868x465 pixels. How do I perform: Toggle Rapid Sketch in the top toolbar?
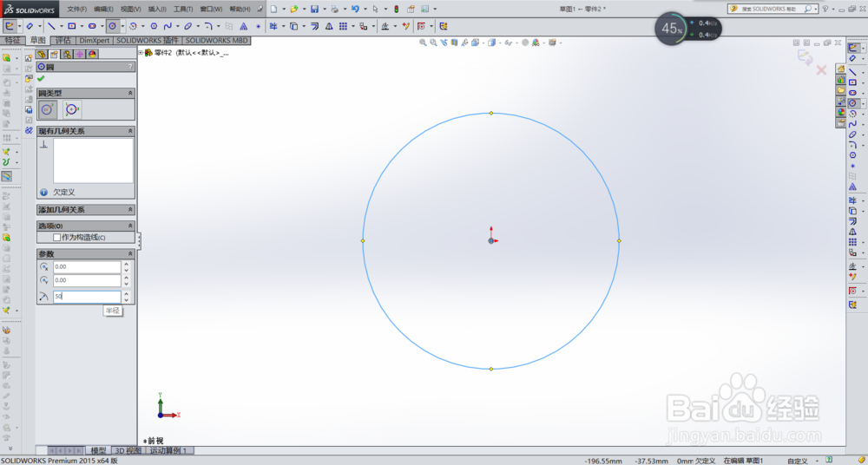(x=443, y=26)
